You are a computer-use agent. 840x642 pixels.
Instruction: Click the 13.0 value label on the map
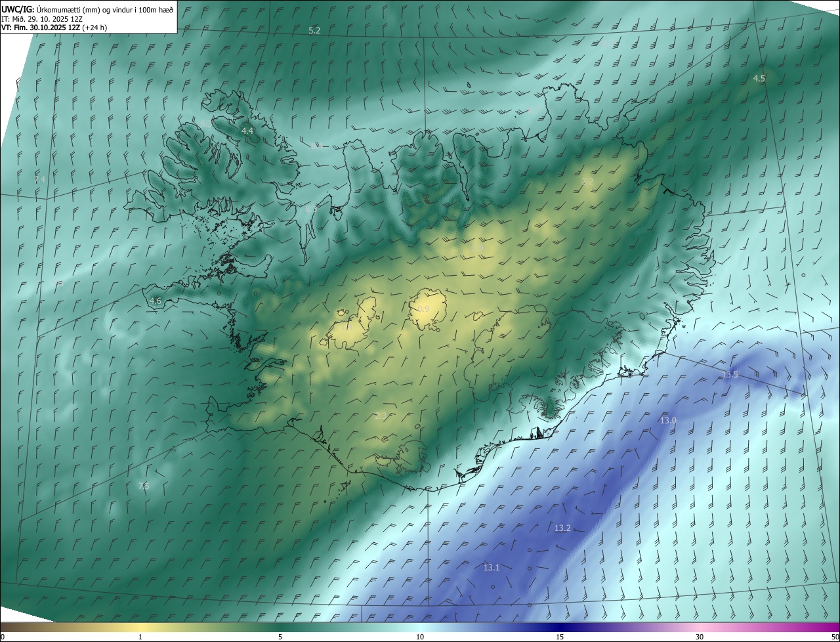pos(668,420)
